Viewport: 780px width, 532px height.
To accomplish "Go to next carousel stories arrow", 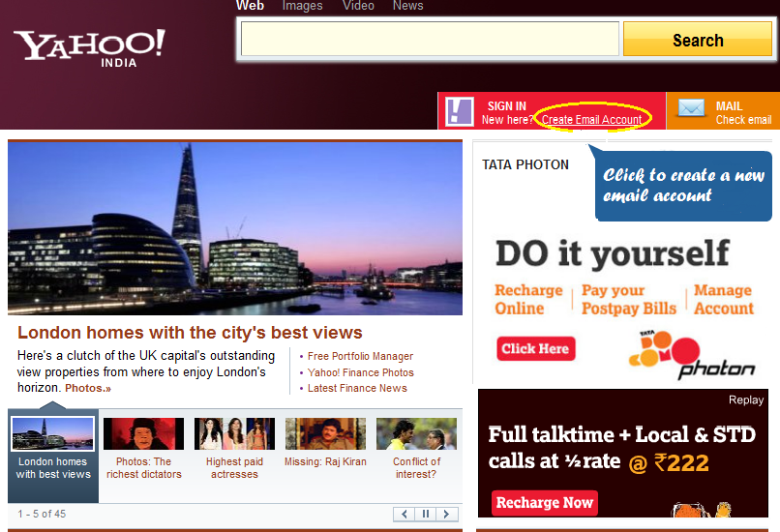I will point(447,514).
